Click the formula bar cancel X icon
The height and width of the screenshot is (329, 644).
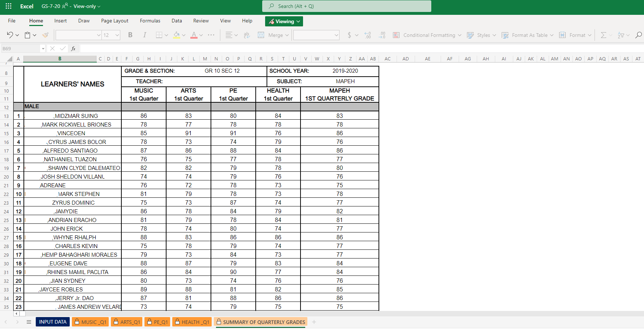[52, 48]
